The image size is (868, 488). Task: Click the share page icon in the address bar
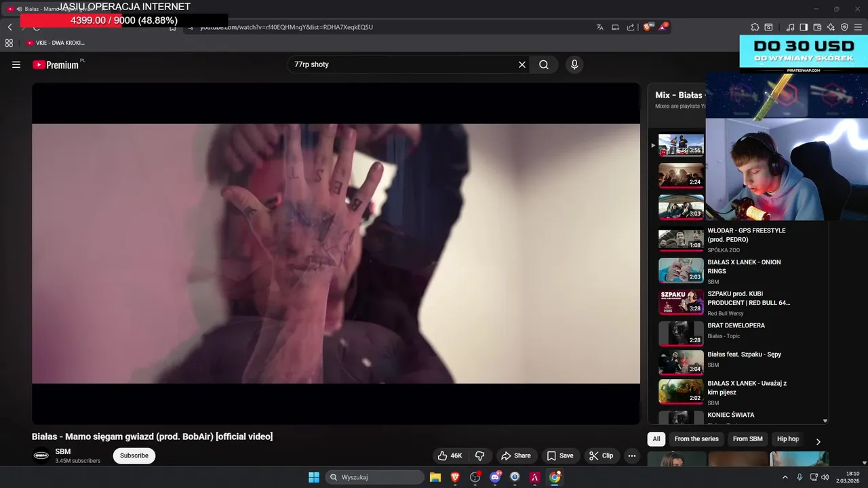[x=631, y=27]
